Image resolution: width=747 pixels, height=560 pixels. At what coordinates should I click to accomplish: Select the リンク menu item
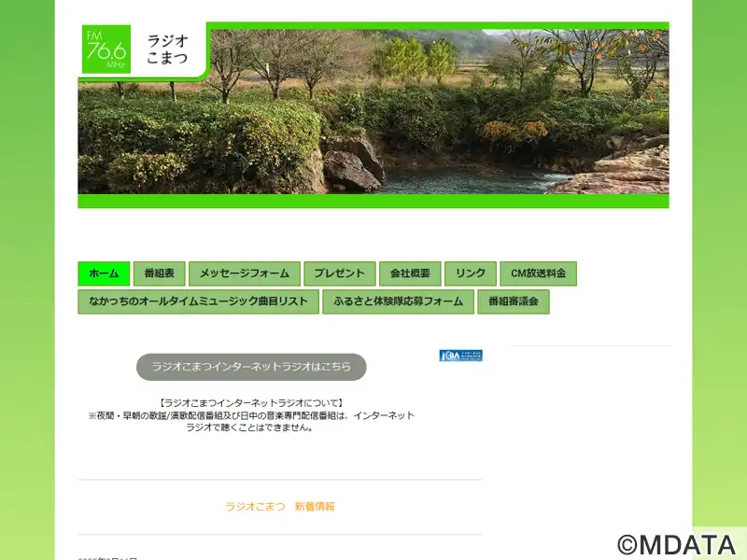point(470,273)
